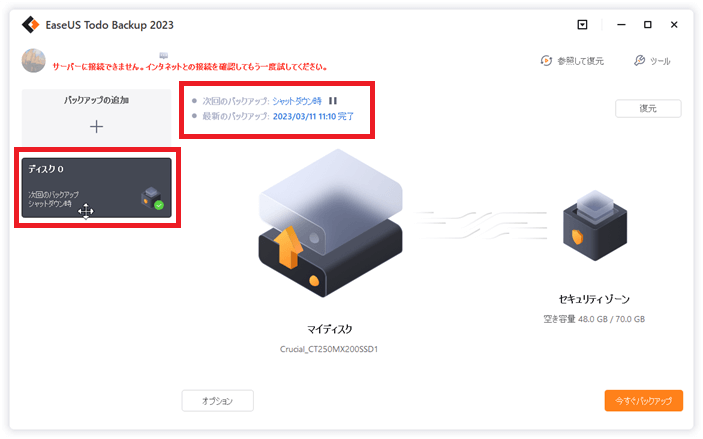Click the セキュリティゾーン destination cube icon

click(595, 226)
